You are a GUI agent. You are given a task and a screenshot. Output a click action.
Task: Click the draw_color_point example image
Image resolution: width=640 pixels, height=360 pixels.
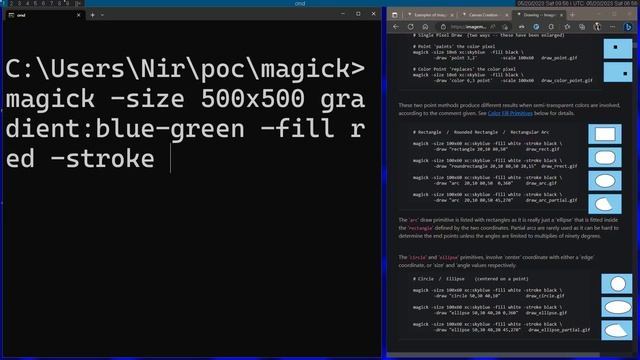coord(618,72)
